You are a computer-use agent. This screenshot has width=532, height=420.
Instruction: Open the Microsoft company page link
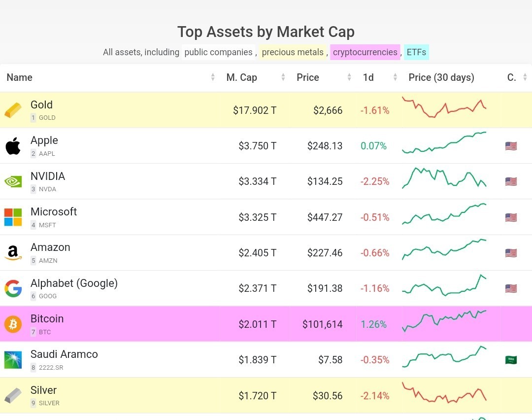pos(54,211)
